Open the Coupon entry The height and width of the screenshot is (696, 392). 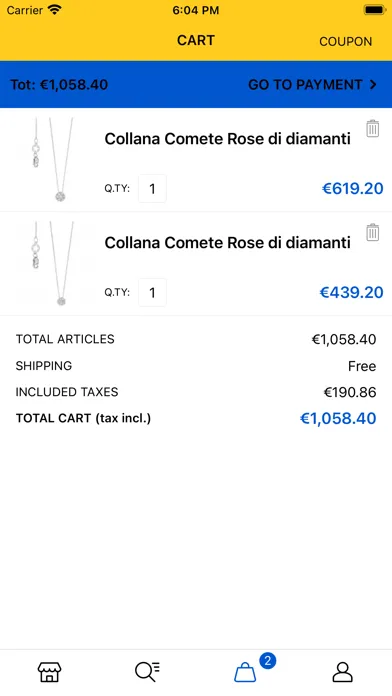345,41
